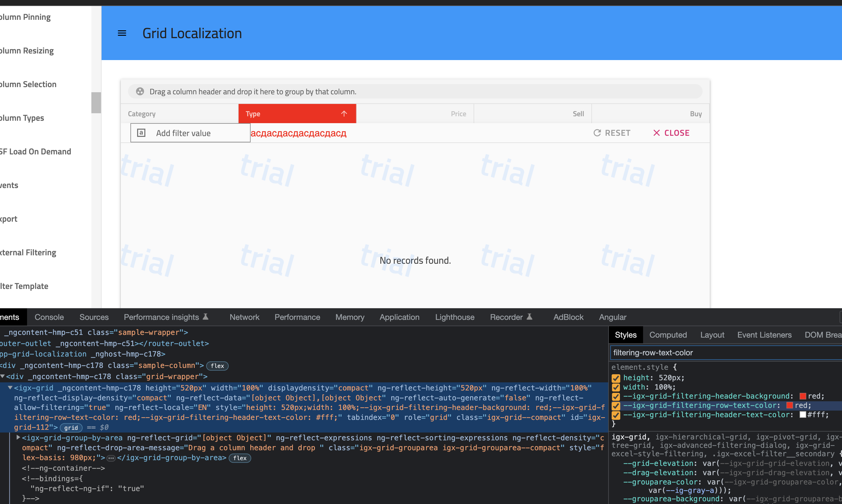The width and height of the screenshot is (842, 504).
Task: Click the flex badge next to sample-column div
Action: pyautogui.click(x=217, y=366)
